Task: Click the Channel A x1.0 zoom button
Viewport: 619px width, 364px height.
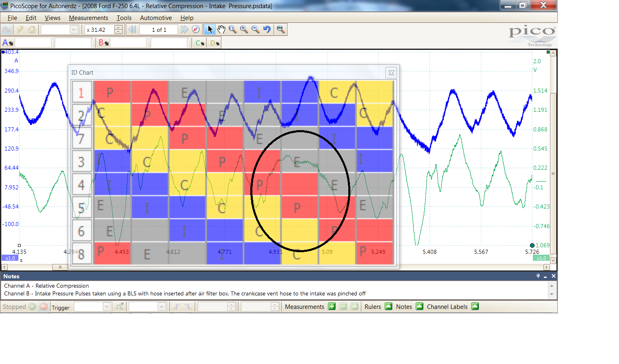Action: pos(10,258)
